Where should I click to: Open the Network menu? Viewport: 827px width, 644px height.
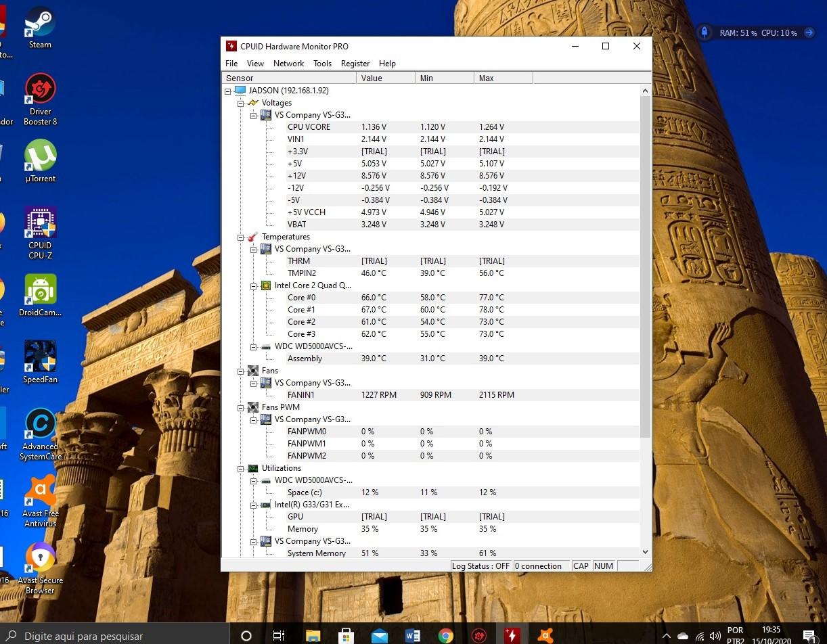pyautogui.click(x=288, y=64)
